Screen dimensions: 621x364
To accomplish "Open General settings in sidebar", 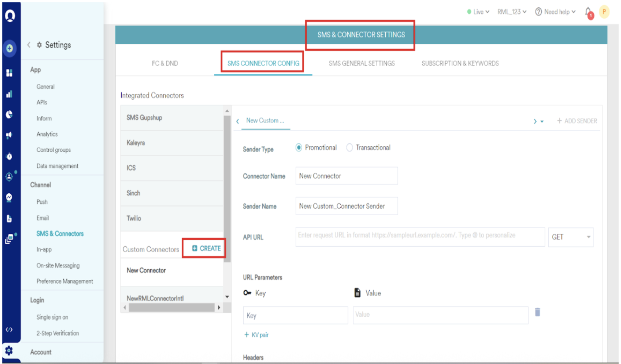I will pos(45,87).
